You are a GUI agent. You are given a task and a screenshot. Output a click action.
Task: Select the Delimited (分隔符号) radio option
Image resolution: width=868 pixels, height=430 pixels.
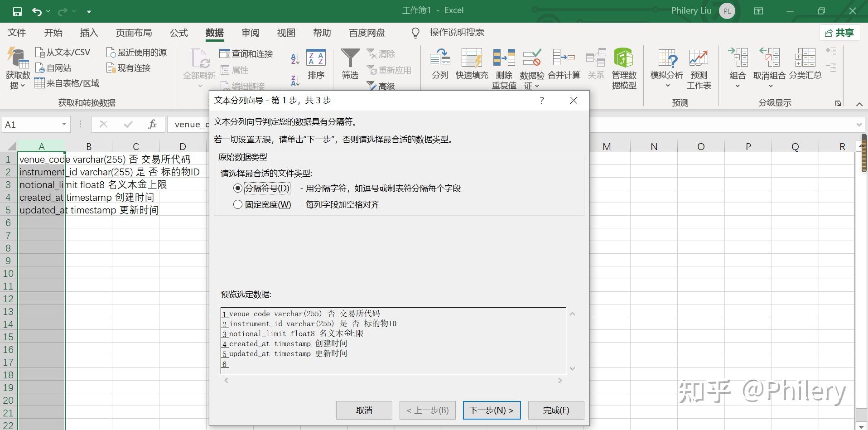point(238,188)
